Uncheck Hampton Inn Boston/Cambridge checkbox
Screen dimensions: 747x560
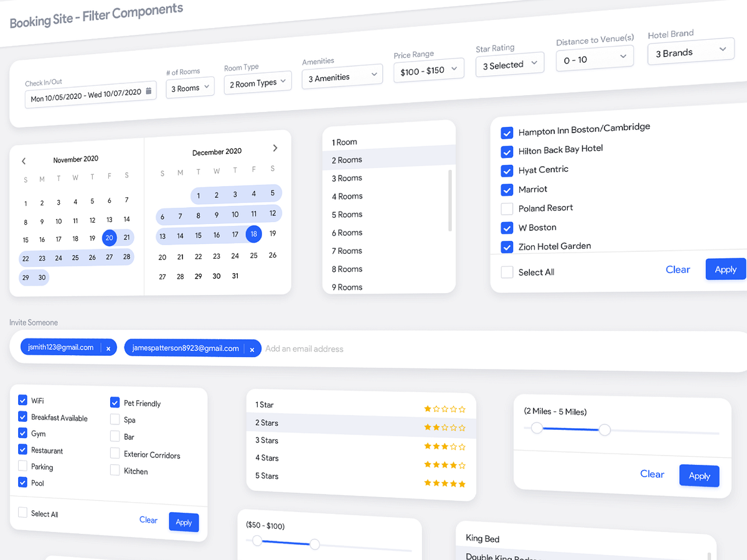point(507,133)
